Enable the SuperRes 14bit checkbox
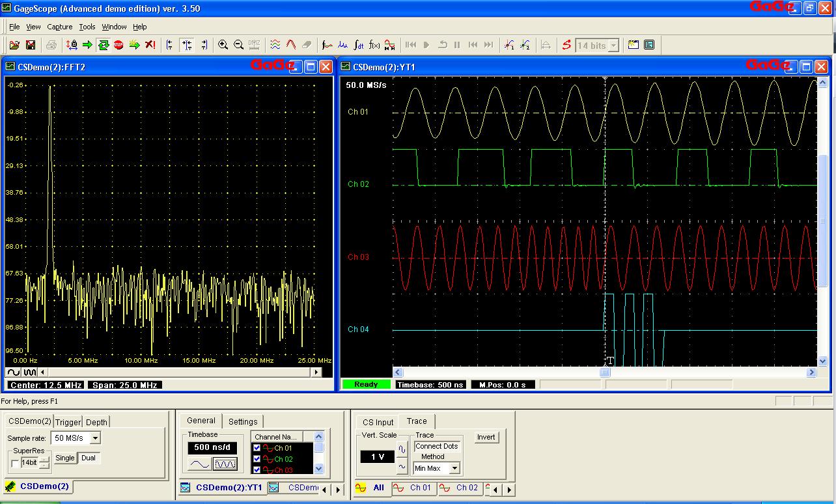 15,463
